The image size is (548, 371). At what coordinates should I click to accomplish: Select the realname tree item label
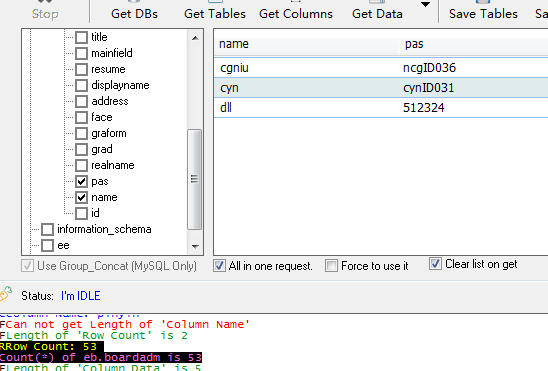(x=113, y=165)
